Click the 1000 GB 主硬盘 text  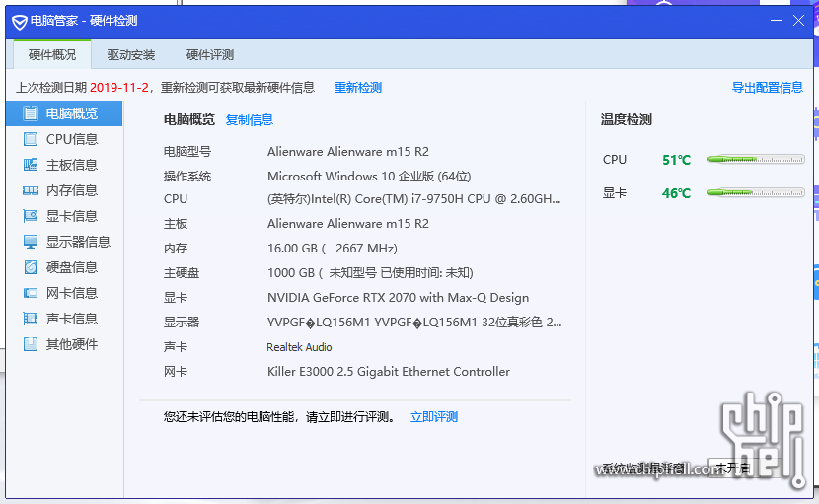pos(370,272)
